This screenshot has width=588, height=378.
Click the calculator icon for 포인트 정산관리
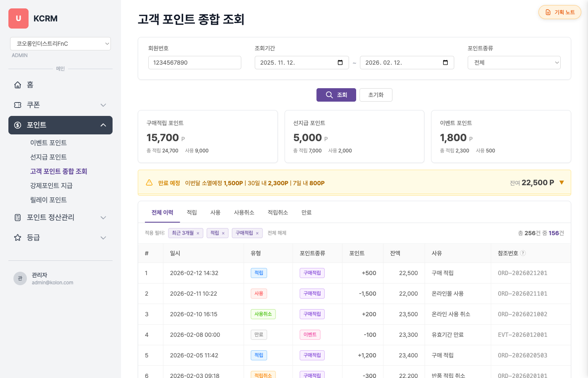pyautogui.click(x=18, y=218)
